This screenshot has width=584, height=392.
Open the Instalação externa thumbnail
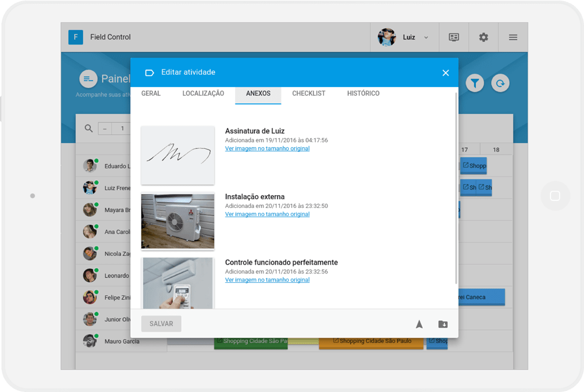pyautogui.click(x=178, y=221)
